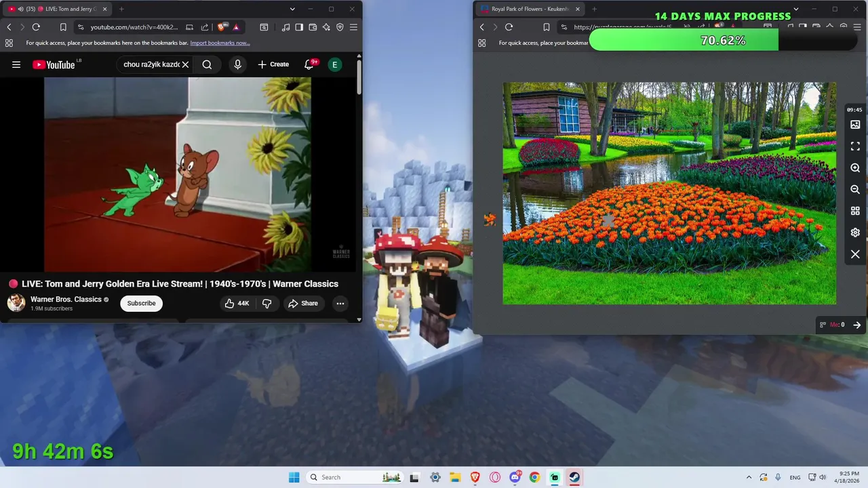
Task: Open the Windows Start menu
Action: (294, 477)
